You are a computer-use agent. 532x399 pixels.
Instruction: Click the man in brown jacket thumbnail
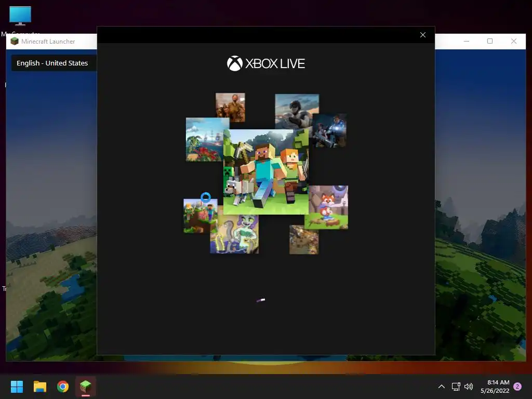click(x=230, y=108)
